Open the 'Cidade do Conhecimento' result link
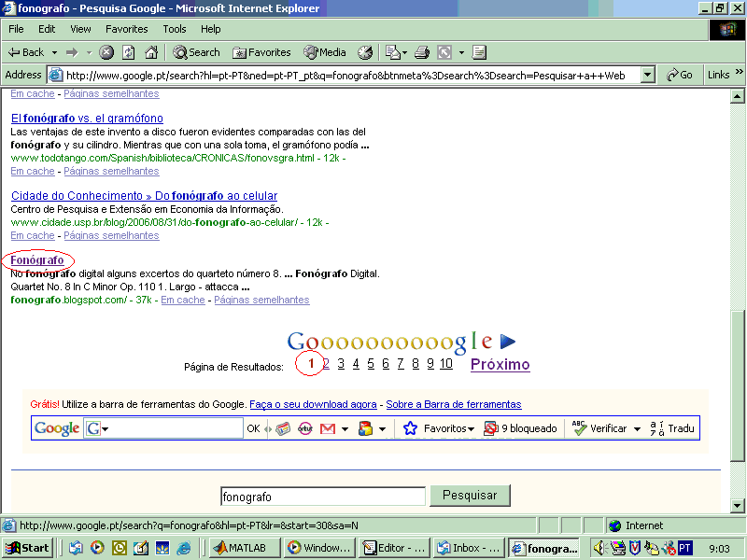The width and height of the screenshot is (747, 560). pos(145,196)
